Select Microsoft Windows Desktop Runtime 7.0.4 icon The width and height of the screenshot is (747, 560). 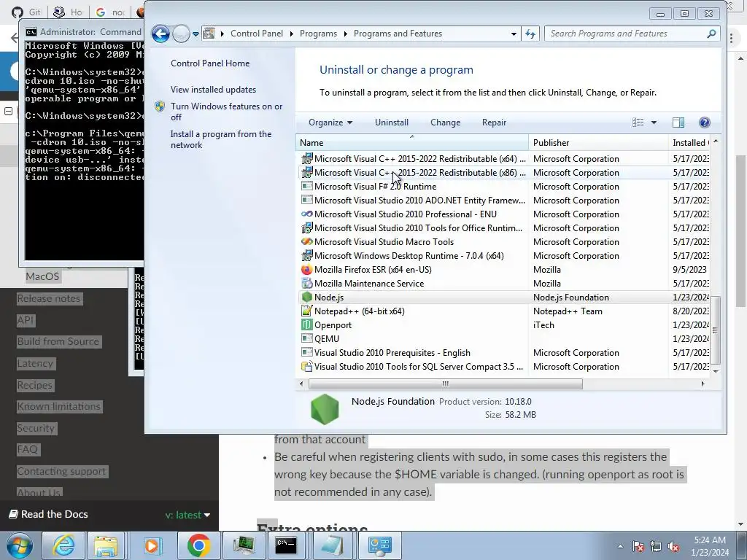(307, 256)
